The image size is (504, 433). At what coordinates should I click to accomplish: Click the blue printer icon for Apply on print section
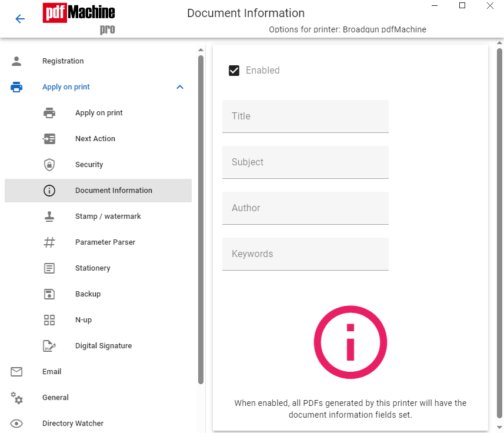point(16,87)
